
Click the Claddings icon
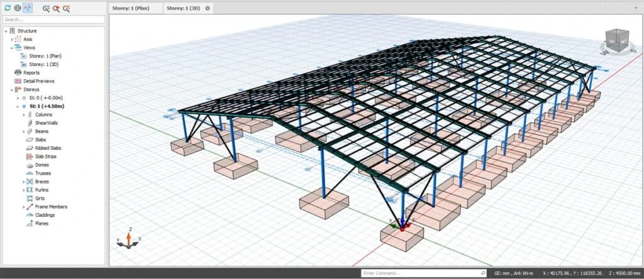click(x=30, y=215)
